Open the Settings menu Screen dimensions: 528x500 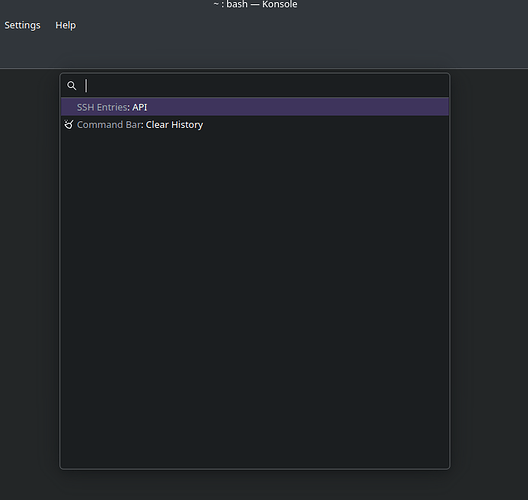coord(22,25)
